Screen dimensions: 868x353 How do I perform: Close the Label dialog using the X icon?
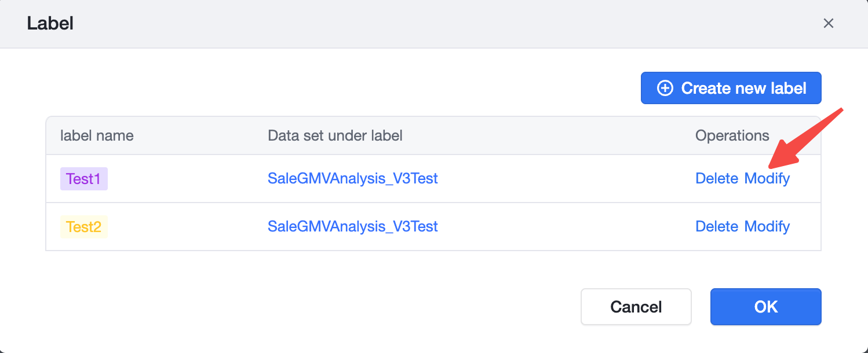coord(829,23)
